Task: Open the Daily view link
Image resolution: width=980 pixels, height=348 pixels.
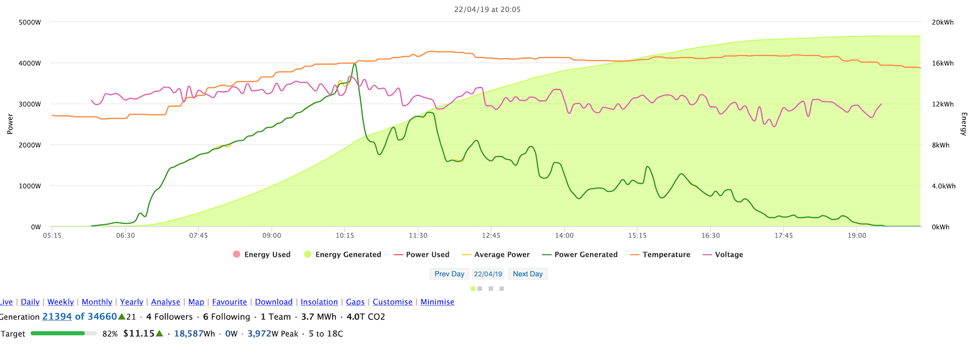Action: coord(30,302)
